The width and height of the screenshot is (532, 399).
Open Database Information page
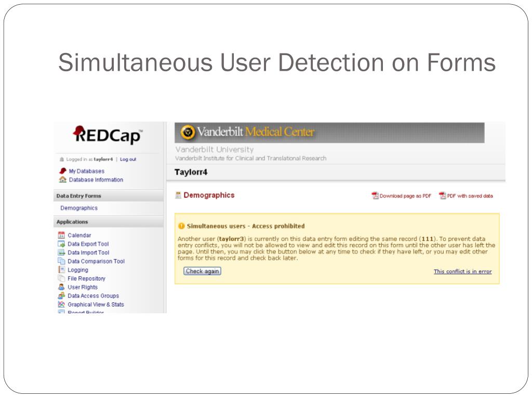[x=96, y=180]
